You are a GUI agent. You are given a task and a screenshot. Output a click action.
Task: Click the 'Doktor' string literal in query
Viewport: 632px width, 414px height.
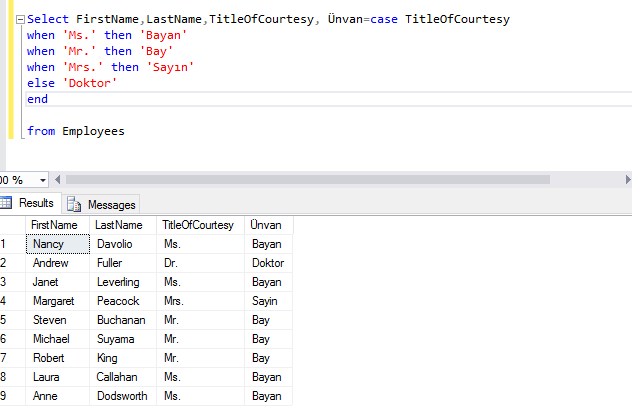pos(89,83)
